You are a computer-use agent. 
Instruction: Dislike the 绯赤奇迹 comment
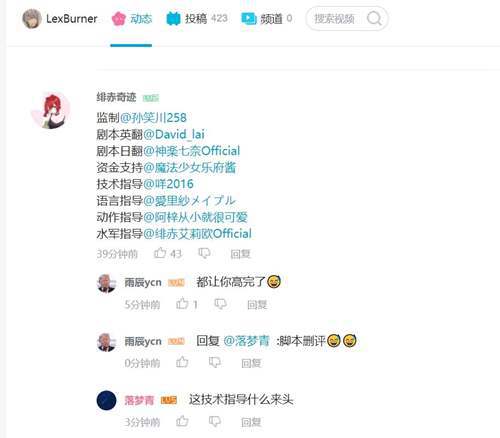[204, 253]
